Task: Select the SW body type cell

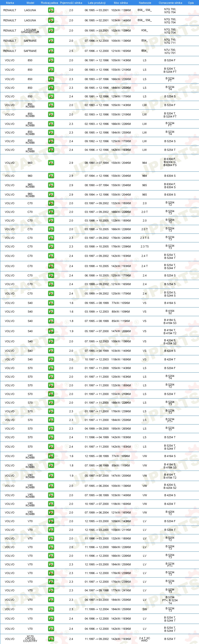Action: click(145, 609)
